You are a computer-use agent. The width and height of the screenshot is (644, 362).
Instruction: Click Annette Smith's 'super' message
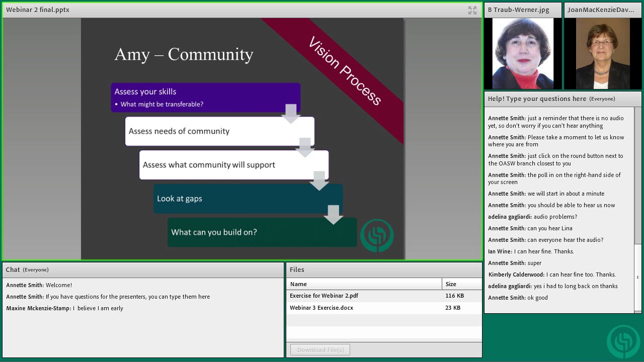click(x=515, y=263)
